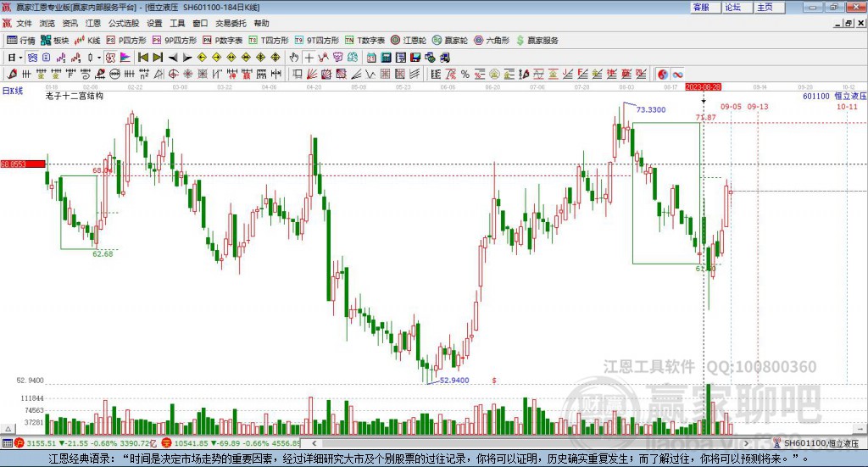Open the 江恩 menu
This screenshot has height=467, width=868.
(x=93, y=23)
